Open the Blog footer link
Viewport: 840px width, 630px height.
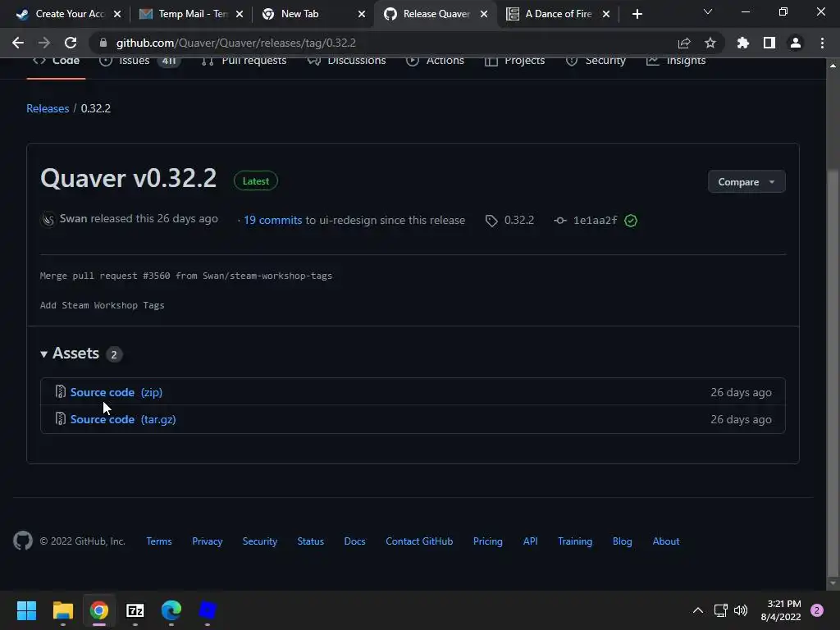click(622, 541)
